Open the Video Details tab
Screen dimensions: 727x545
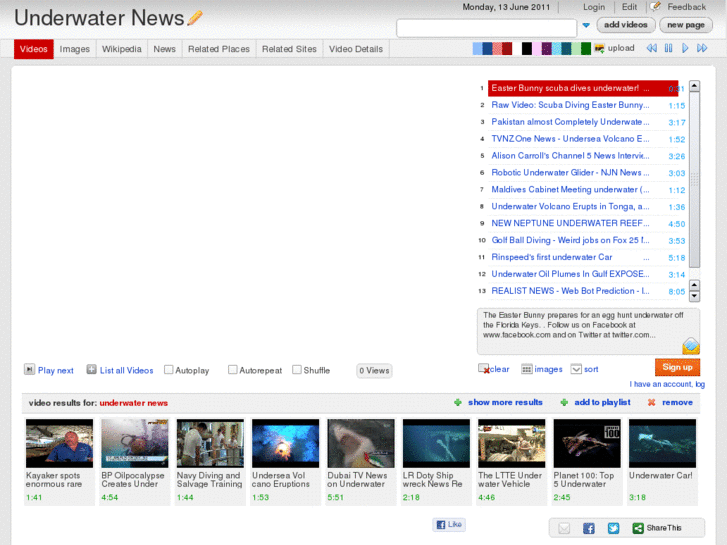coord(356,49)
